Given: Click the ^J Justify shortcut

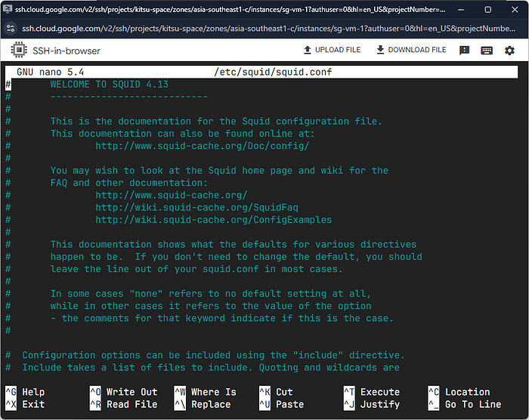Looking at the screenshot, I should [372, 404].
